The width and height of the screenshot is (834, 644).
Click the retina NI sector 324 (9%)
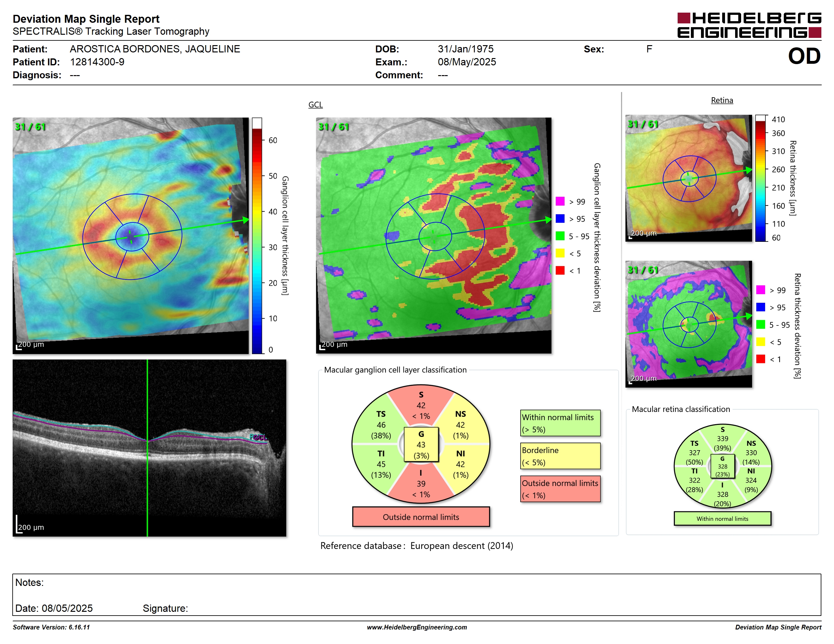pos(751,480)
